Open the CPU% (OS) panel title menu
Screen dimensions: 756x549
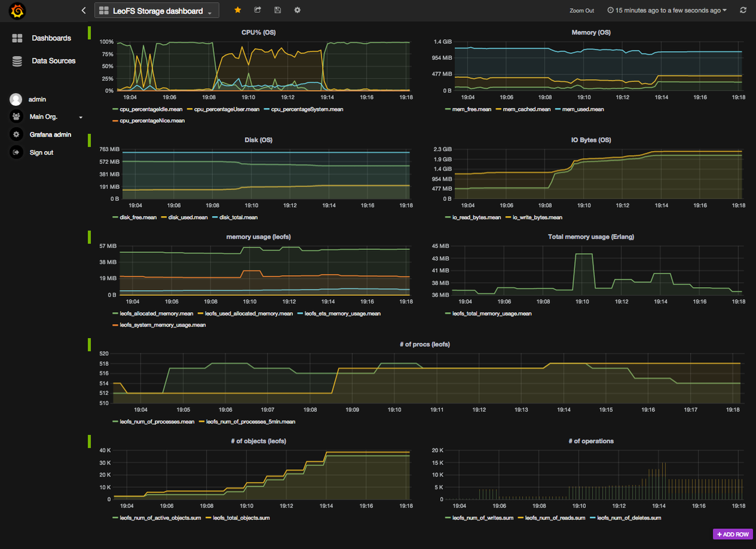pos(258,32)
